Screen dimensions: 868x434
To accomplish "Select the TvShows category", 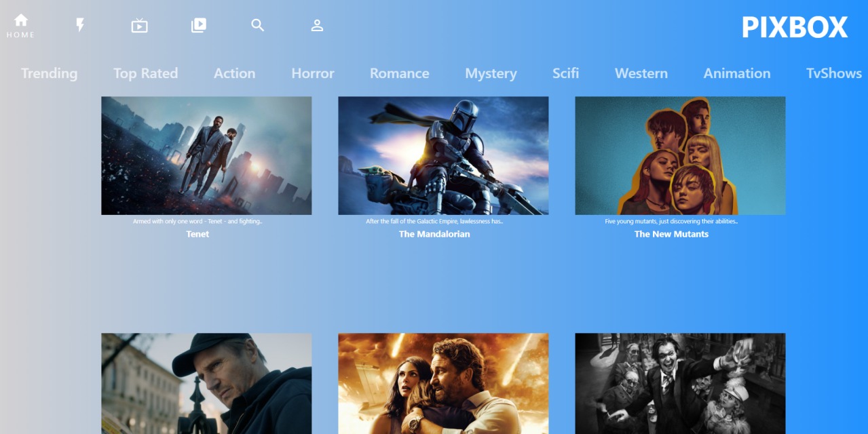I will (x=833, y=73).
